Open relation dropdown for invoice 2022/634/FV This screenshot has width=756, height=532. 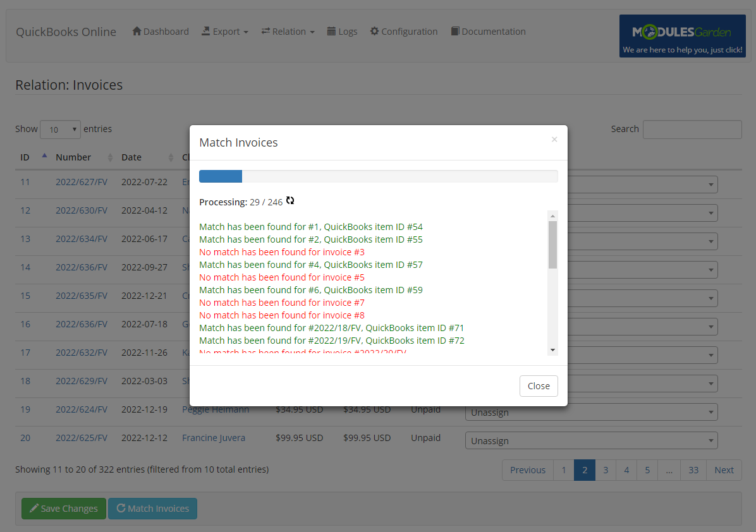click(642, 241)
